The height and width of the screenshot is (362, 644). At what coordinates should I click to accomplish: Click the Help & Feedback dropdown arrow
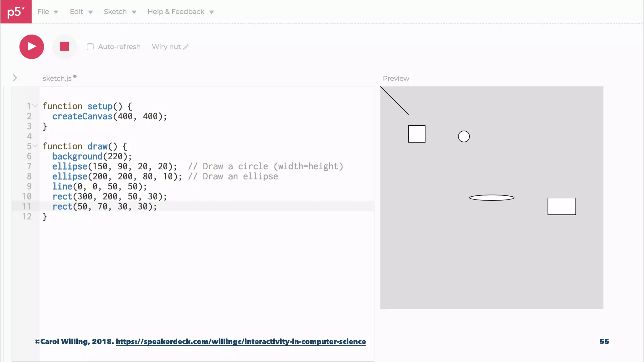pos(212,12)
